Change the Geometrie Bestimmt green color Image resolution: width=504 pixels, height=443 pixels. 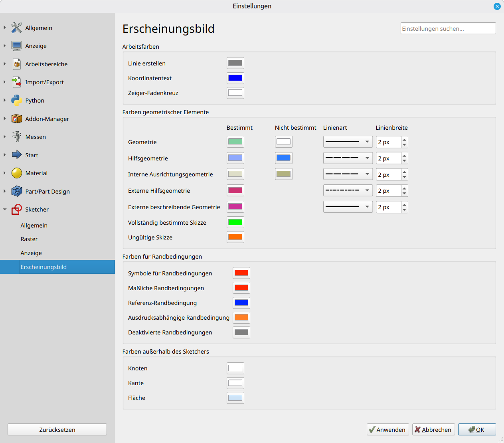pyautogui.click(x=235, y=142)
